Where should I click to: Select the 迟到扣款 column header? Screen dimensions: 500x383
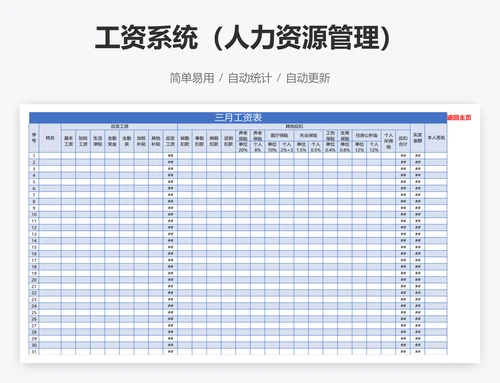[228, 141]
